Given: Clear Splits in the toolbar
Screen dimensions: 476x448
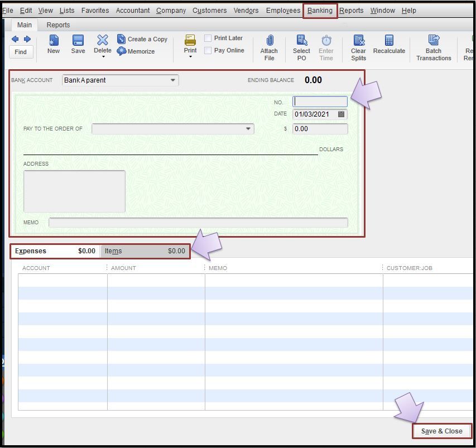Looking at the screenshot, I should pos(358,47).
